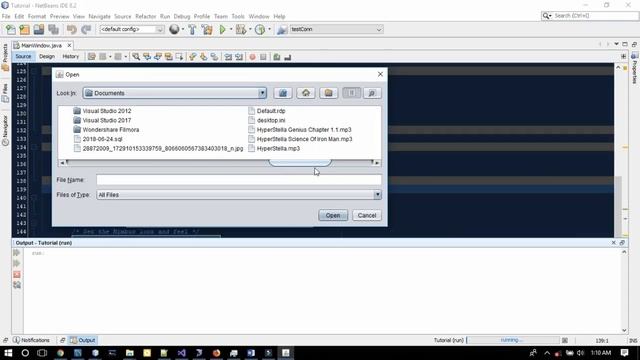640x360 pixels.
Task: Open the Tools menu
Action: (238, 16)
